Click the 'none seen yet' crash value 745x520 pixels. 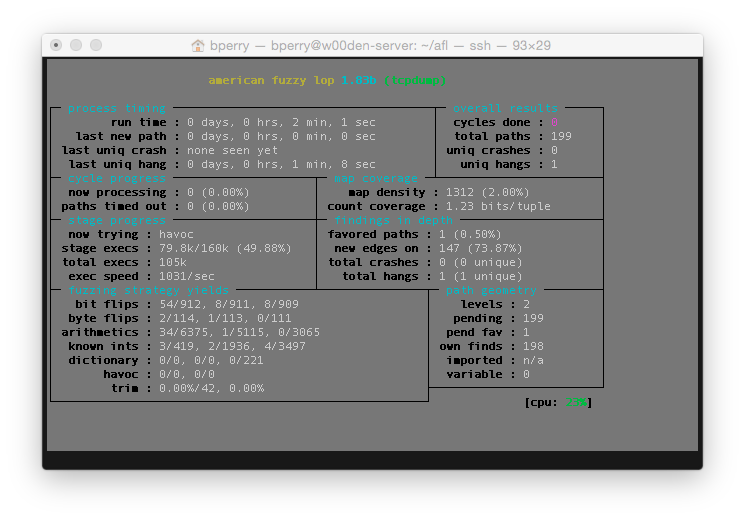pyautogui.click(x=232, y=150)
